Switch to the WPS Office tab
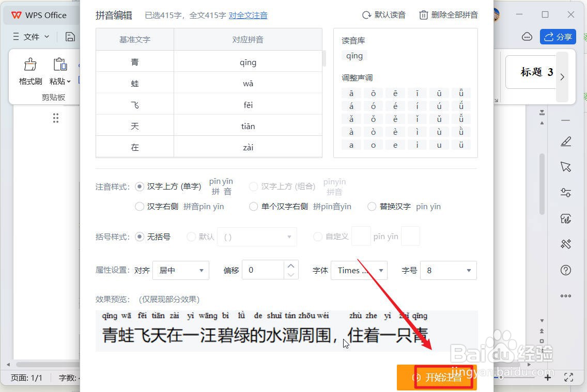Viewport: 587px width, 392px height. (x=39, y=15)
